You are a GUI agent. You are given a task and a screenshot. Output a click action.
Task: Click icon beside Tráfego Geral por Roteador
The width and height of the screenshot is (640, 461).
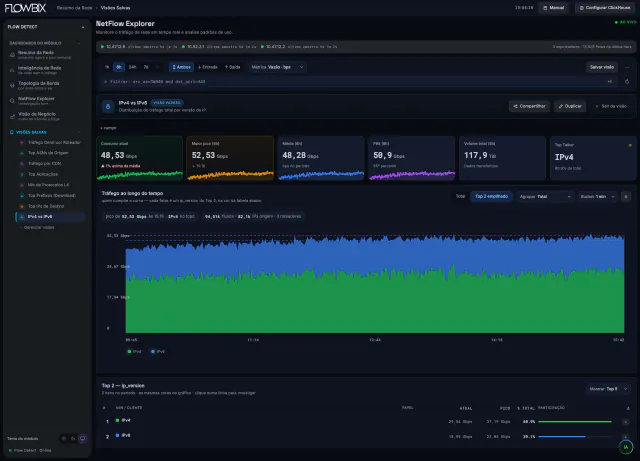coord(22,143)
